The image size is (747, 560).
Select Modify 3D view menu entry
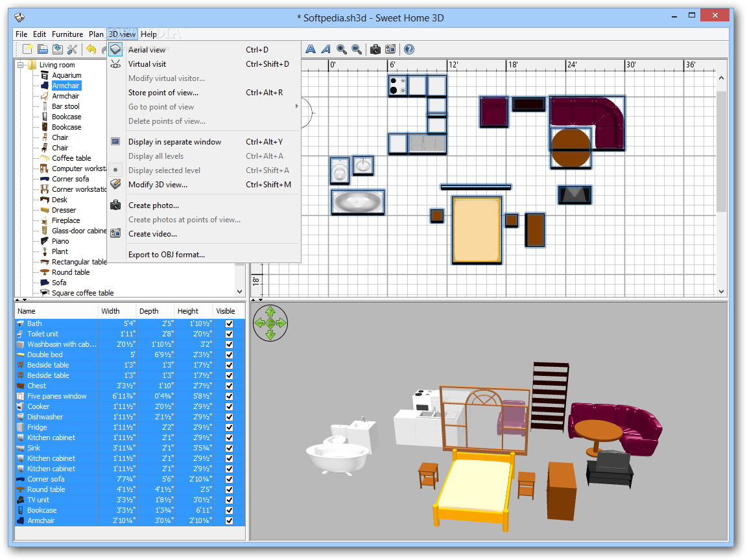[x=204, y=185]
